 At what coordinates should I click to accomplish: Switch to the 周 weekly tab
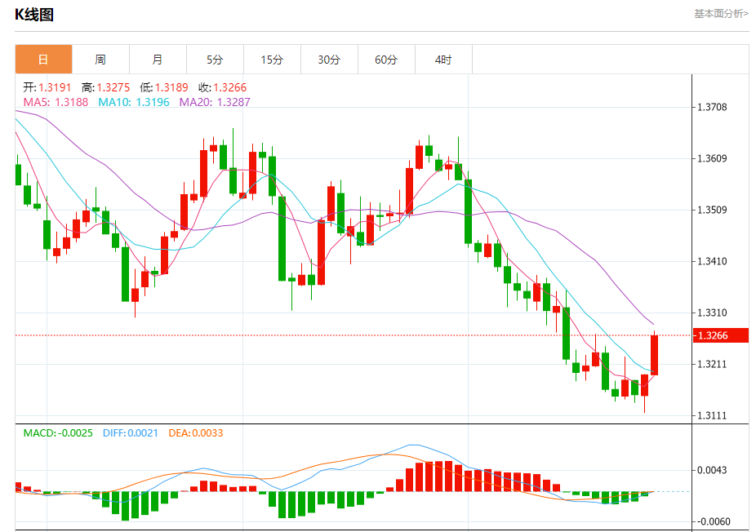tap(100, 60)
